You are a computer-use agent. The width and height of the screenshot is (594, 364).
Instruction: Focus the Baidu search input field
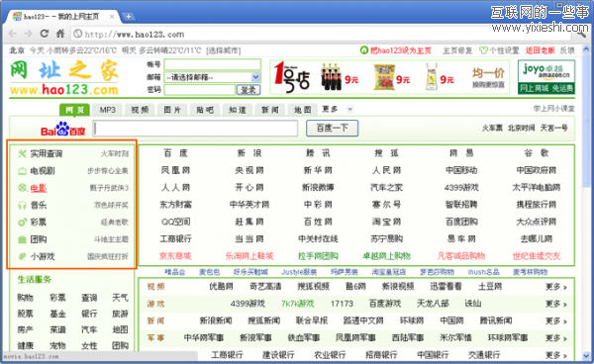(x=195, y=129)
